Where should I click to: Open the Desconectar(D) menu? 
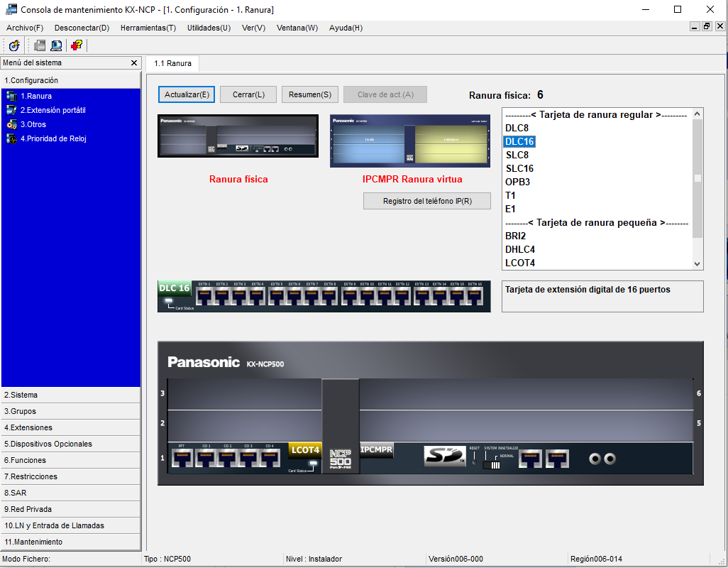coord(82,28)
